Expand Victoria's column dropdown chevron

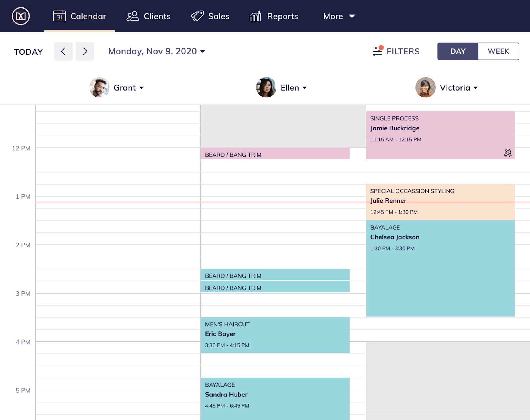pos(475,88)
